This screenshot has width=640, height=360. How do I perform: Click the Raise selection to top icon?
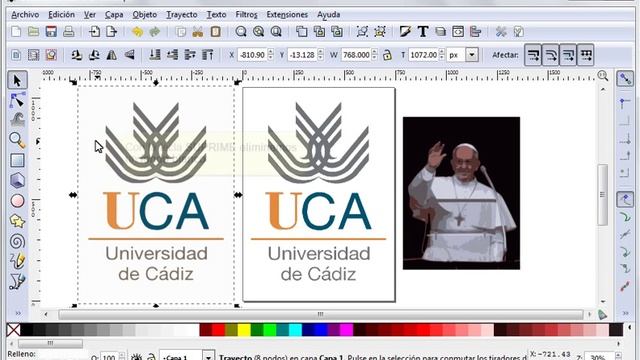click(208, 55)
